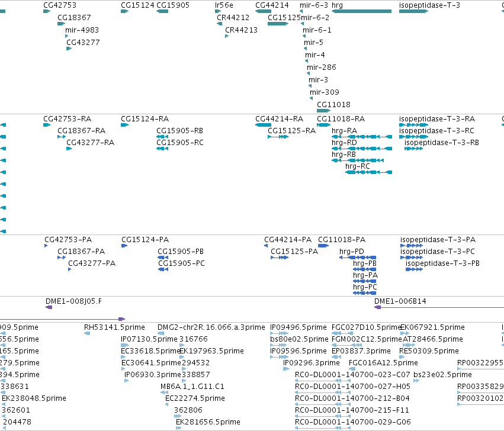Viewport: 504px width, 431px height.
Task: Click the CG15124-RA transcript label
Action: click(145, 119)
